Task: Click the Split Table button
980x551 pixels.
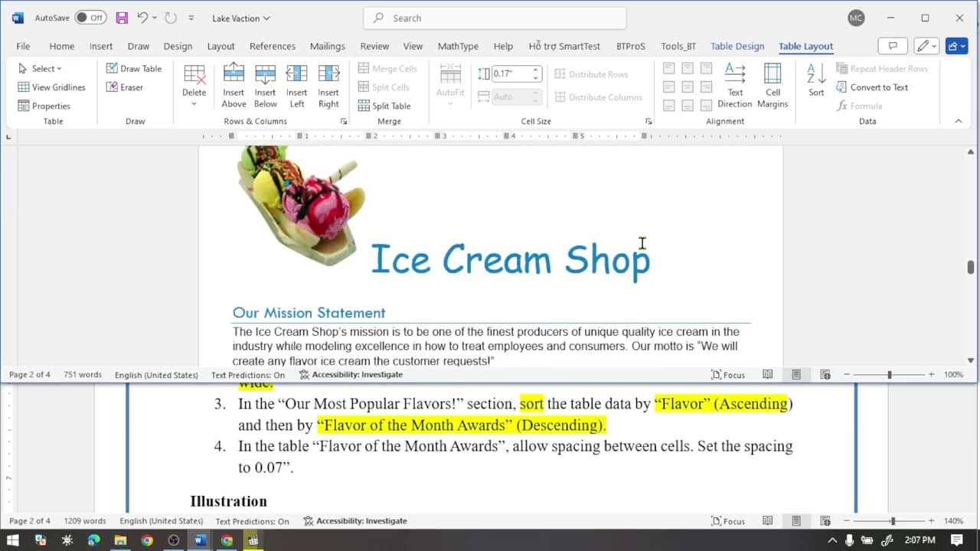Action: (x=384, y=106)
